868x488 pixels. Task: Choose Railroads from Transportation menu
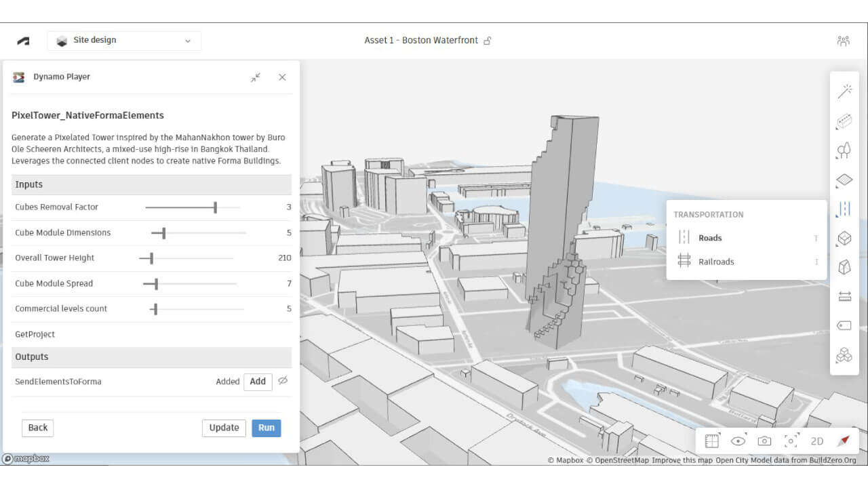[747, 262]
